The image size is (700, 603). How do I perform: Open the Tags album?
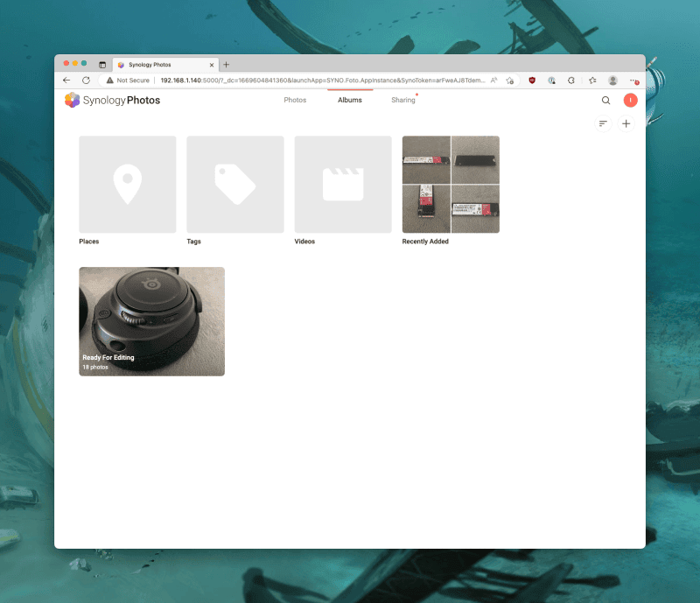tap(235, 185)
